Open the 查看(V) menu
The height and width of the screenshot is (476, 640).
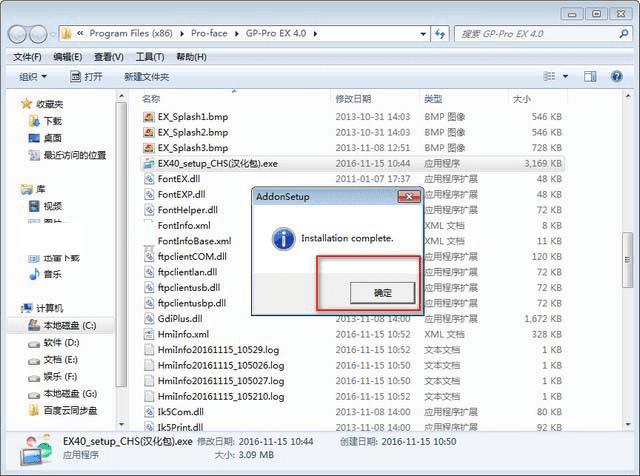109,57
